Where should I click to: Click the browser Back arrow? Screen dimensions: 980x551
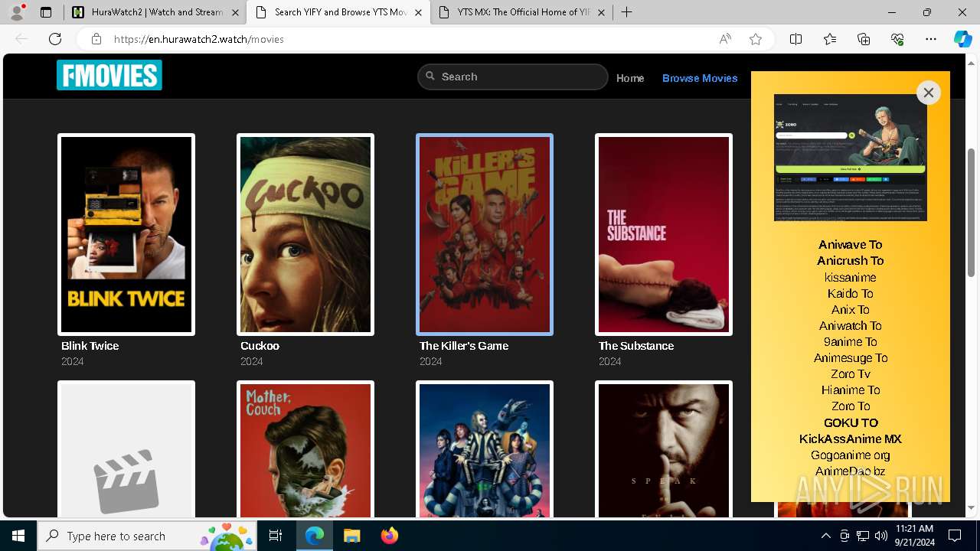click(21, 39)
